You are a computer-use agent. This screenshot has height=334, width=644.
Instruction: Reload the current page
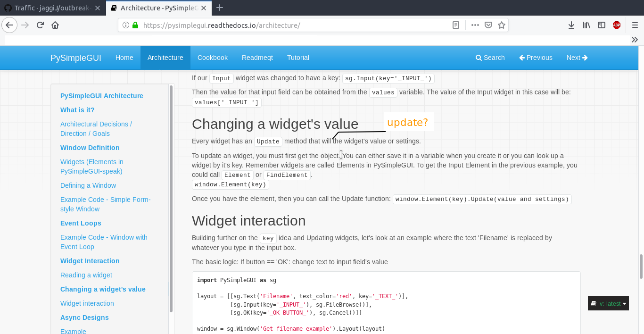(41, 25)
